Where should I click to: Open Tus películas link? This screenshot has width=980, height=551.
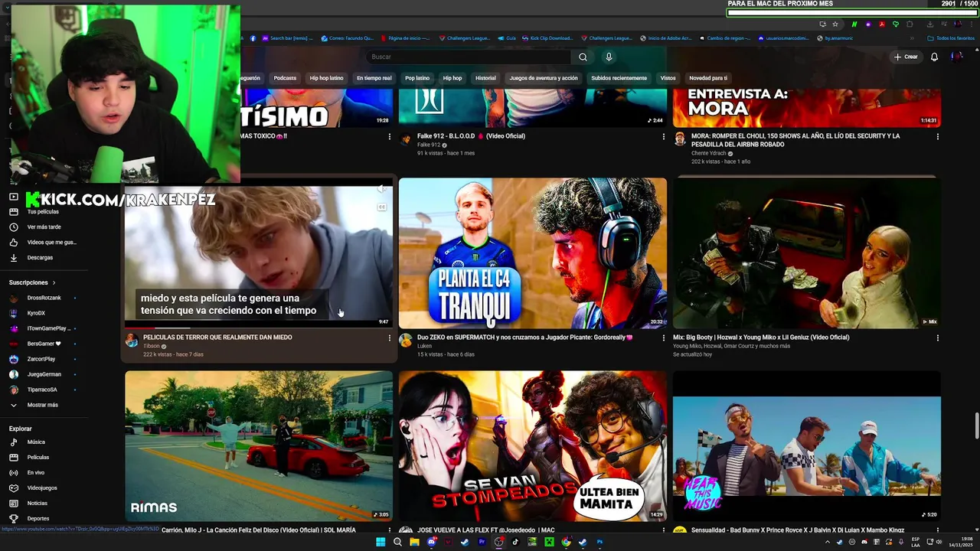click(x=43, y=212)
